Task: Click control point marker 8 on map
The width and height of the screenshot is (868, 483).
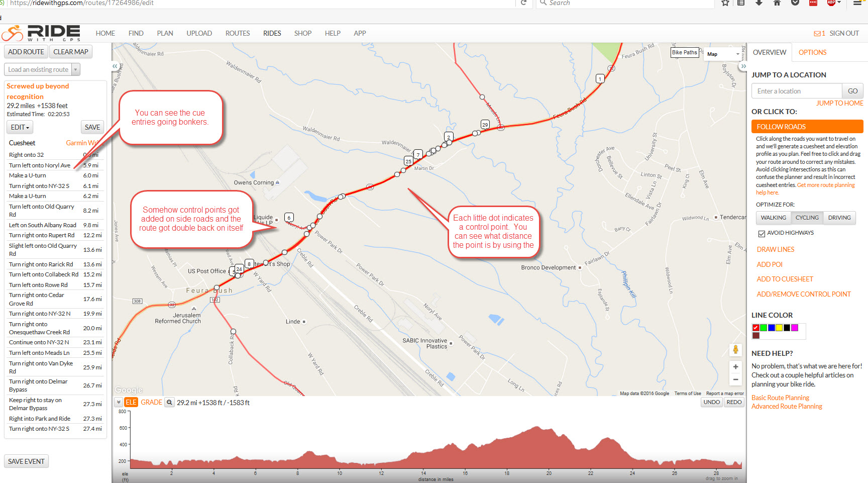Action: pos(249,263)
